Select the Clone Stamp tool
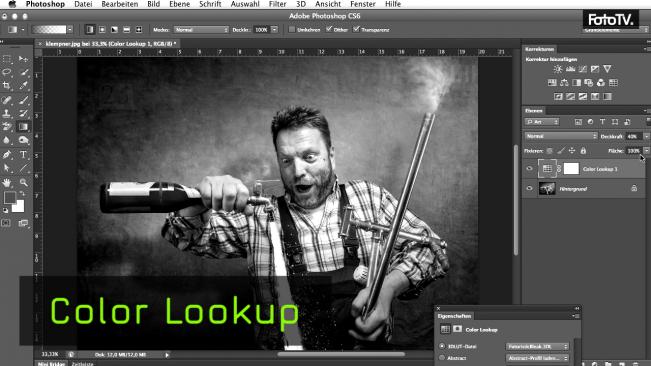This screenshot has height=366, width=651. 7,113
